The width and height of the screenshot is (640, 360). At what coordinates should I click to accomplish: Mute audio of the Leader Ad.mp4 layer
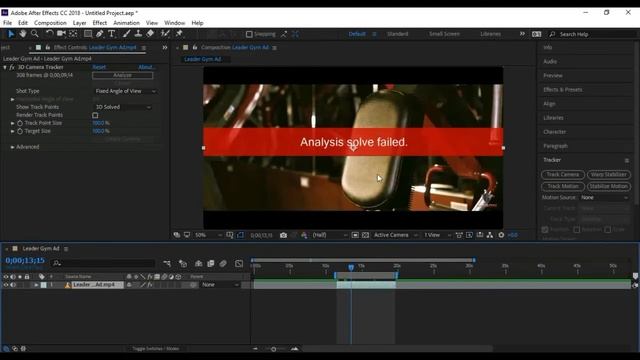point(13,285)
